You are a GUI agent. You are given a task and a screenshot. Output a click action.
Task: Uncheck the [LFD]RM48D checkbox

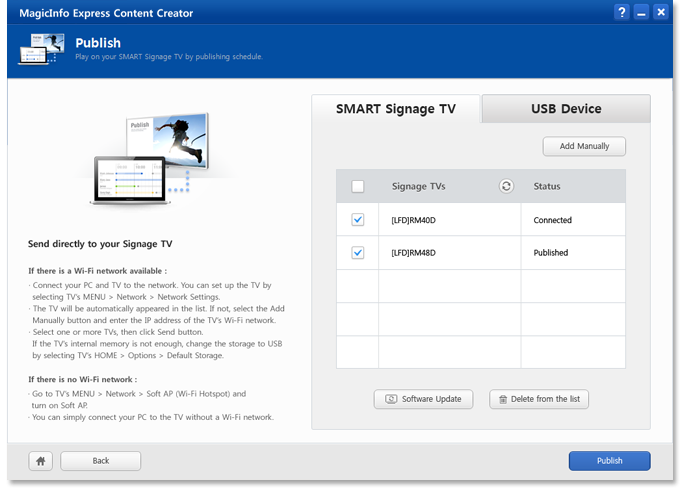coord(357,253)
